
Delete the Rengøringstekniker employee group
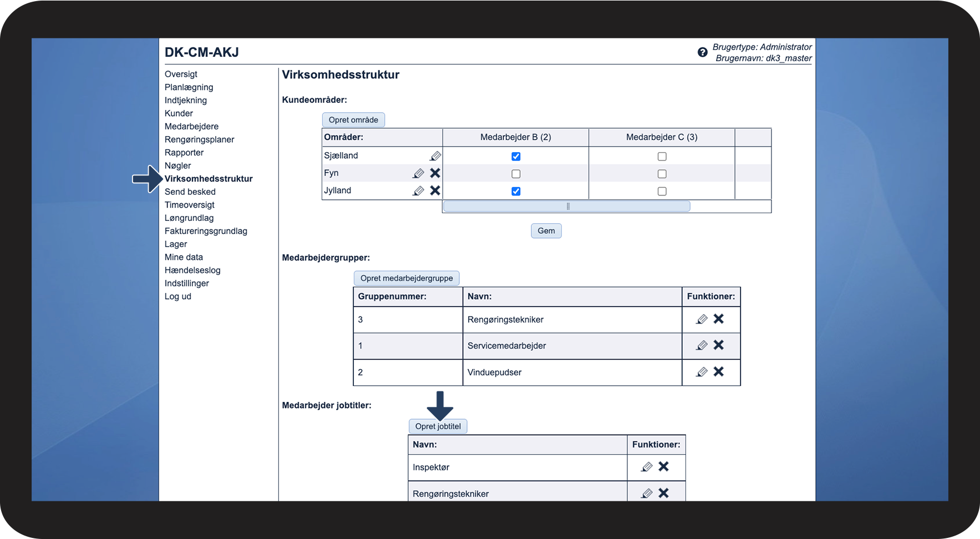(719, 319)
